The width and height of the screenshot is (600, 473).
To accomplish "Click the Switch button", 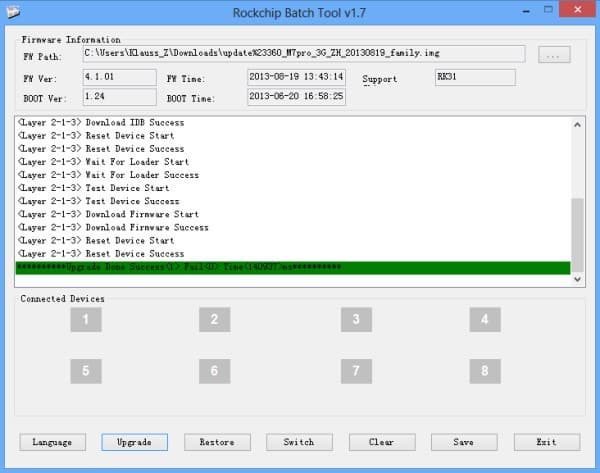I will (299, 442).
